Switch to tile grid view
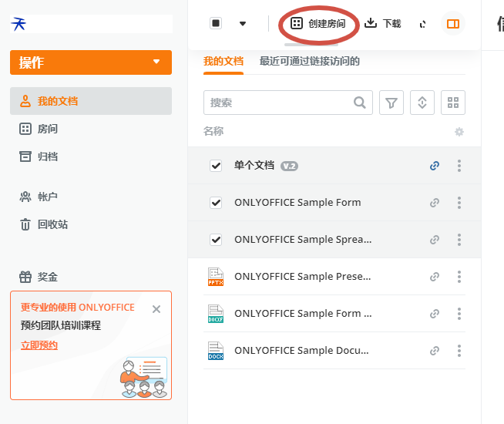This screenshot has height=424, width=504. point(453,103)
